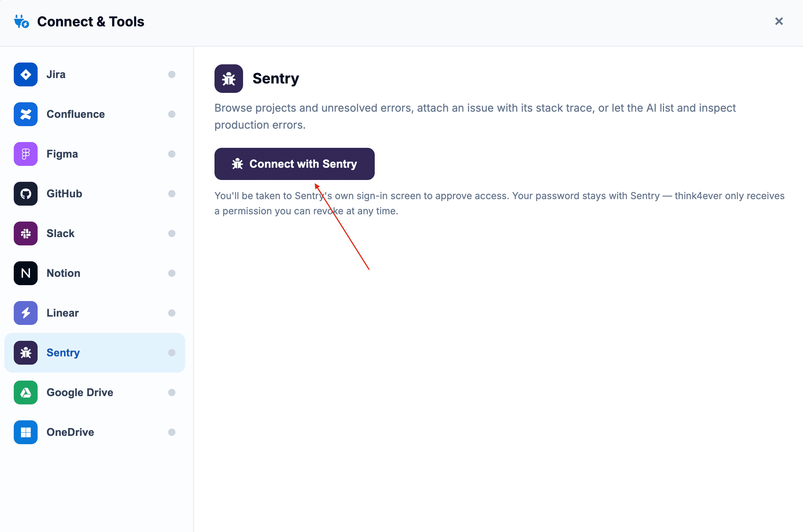803x532 pixels.
Task: Click the Google Drive triangle icon
Action: 26,392
